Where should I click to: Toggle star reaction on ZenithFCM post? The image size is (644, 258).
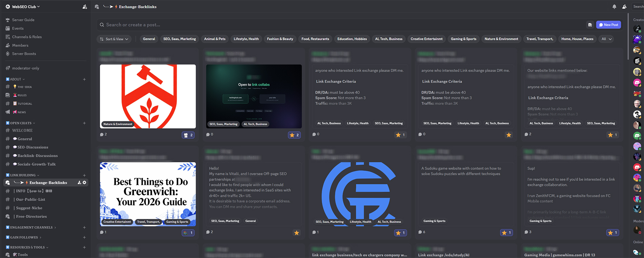tap(612, 233)
